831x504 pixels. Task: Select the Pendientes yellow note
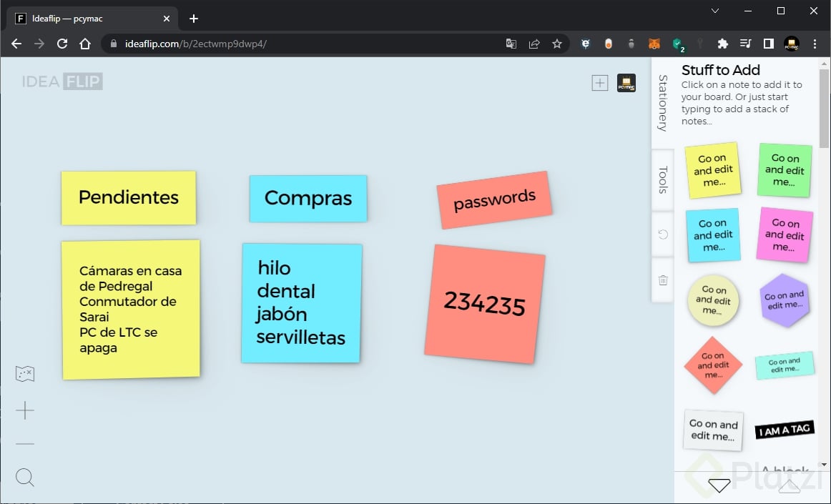[x=129, y=198]
